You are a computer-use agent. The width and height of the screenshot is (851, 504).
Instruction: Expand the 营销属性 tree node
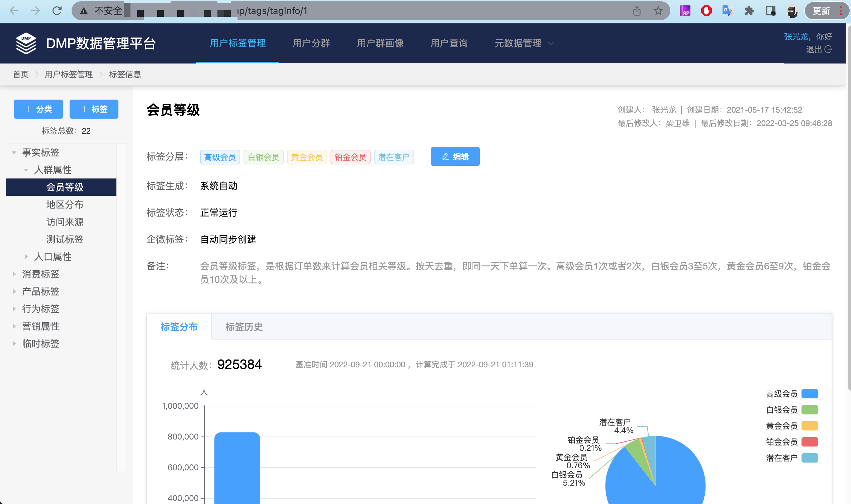pos(14,327)
